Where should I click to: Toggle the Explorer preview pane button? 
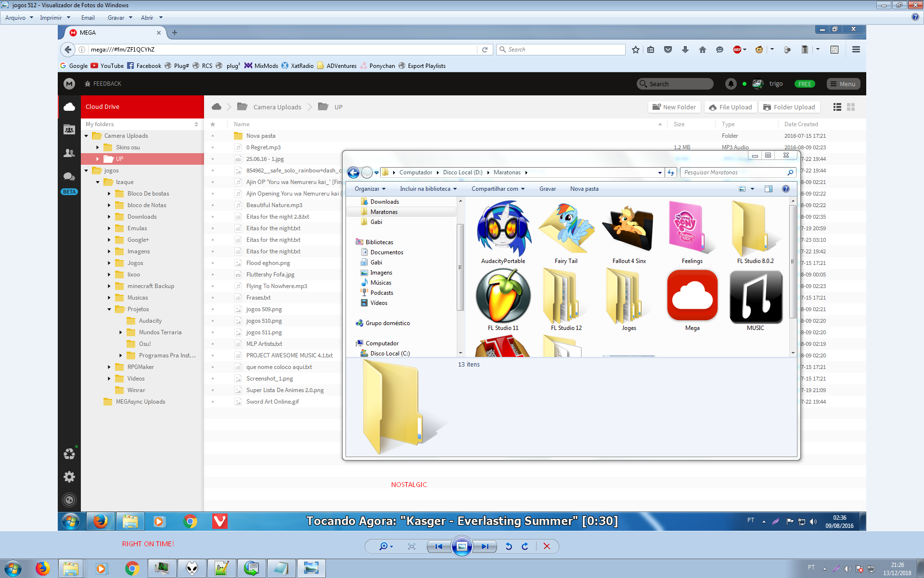pos(769,189)
